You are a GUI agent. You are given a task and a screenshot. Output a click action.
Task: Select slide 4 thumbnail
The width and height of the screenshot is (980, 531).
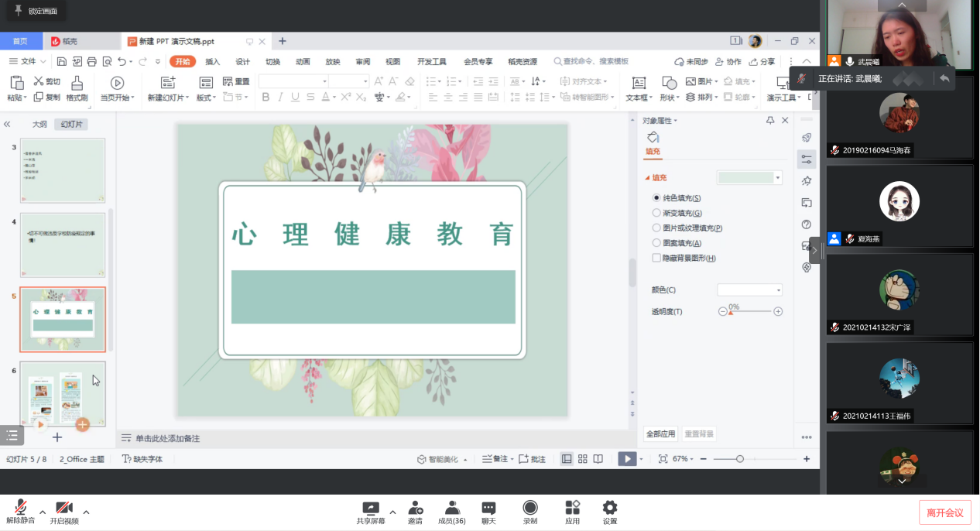tap(63, 245)
